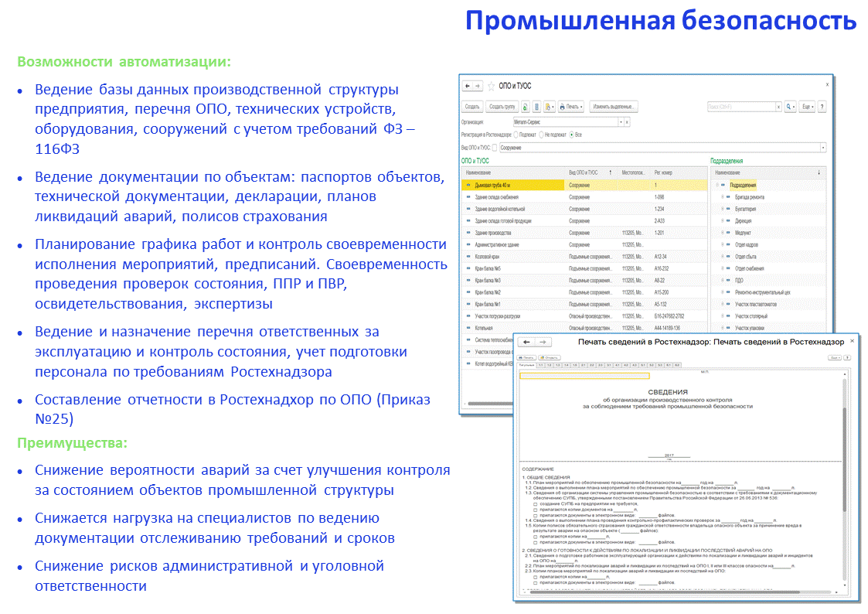Click Печать button in Ростехнадзор print window
The width and height of the screenshot is (868, 614).
[x=527, y=358]
